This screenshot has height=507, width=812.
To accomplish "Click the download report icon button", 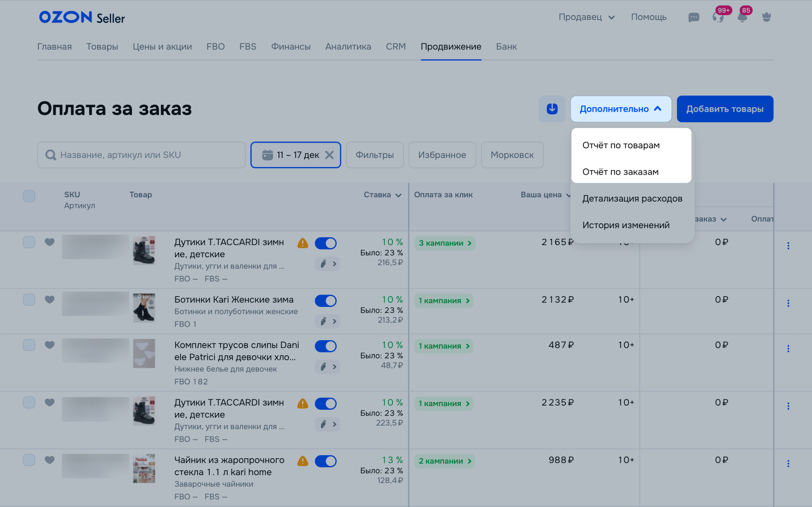I will click(x=552, y=109).
